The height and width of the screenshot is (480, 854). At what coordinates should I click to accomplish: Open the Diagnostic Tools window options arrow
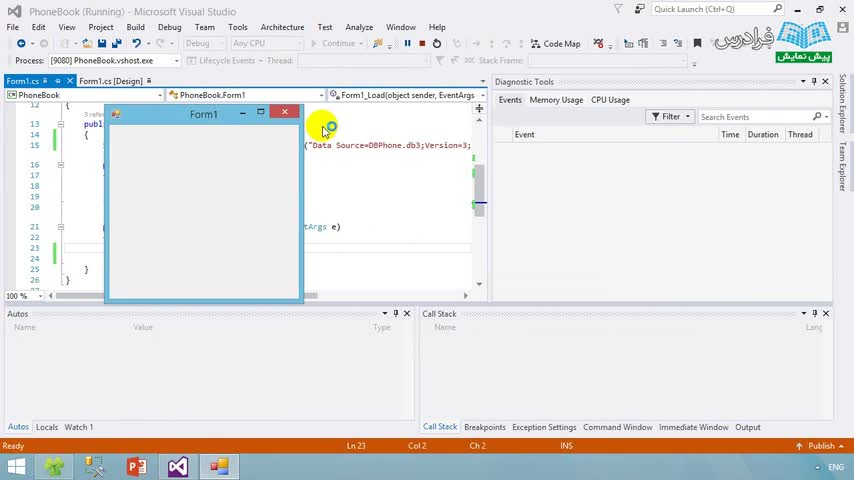[x=803, y=82]
